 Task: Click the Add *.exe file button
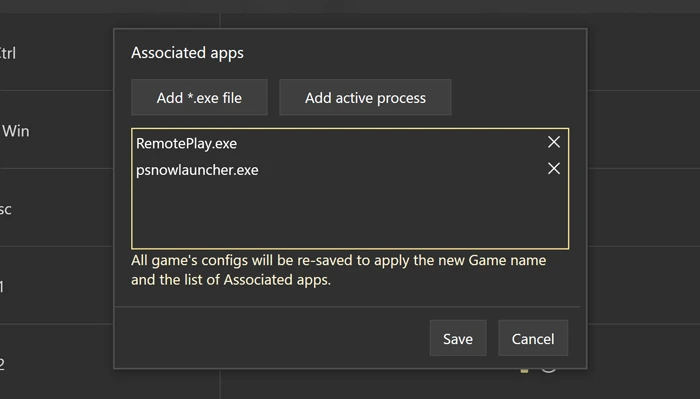(199, 97)
